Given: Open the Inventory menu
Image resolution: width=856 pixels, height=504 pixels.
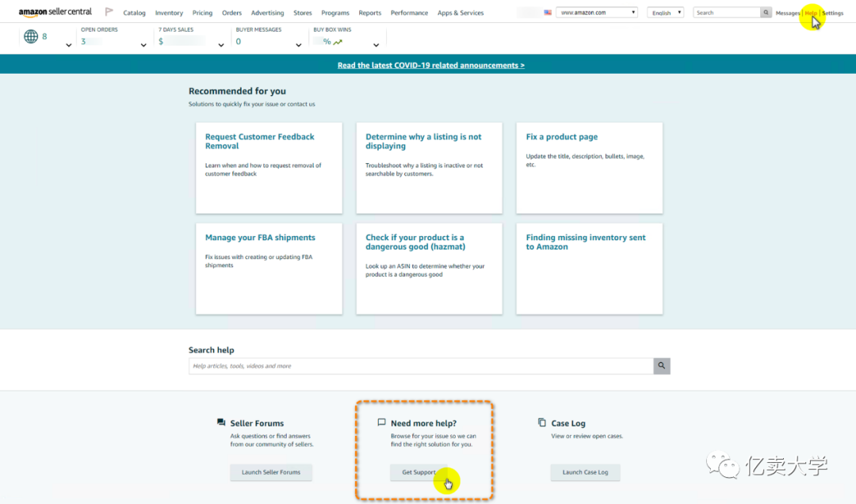Looking at the screenshot, I should (x=170, y=13).
